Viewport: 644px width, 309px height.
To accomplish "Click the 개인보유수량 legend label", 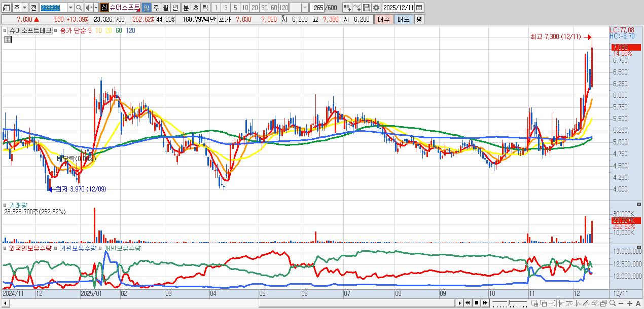I will point(122,249).
